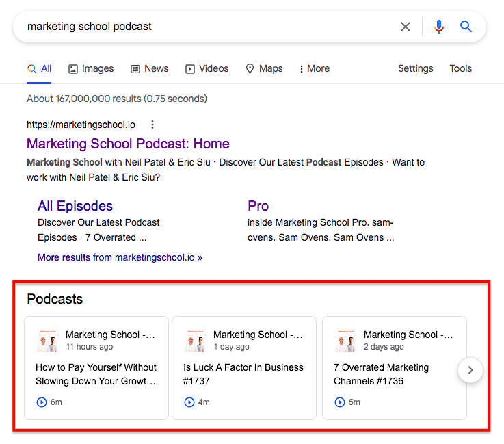Start voice search with the microphone icon

439,27
